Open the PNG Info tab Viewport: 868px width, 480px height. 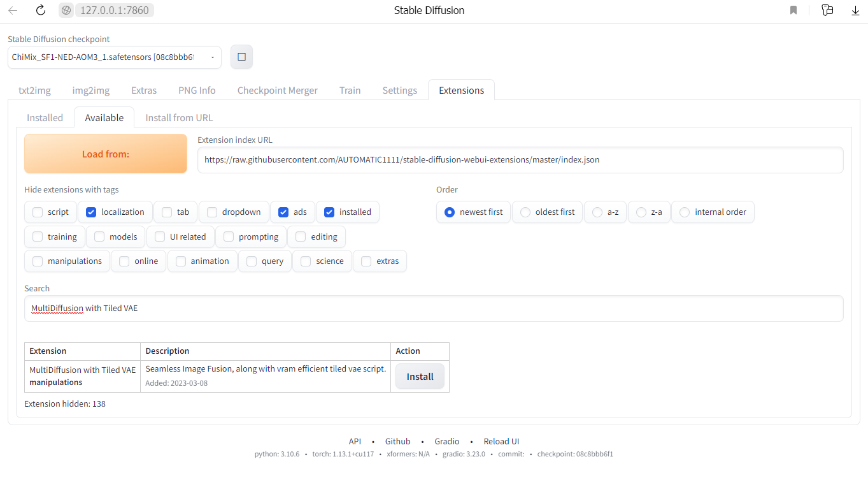pos(197,91)
